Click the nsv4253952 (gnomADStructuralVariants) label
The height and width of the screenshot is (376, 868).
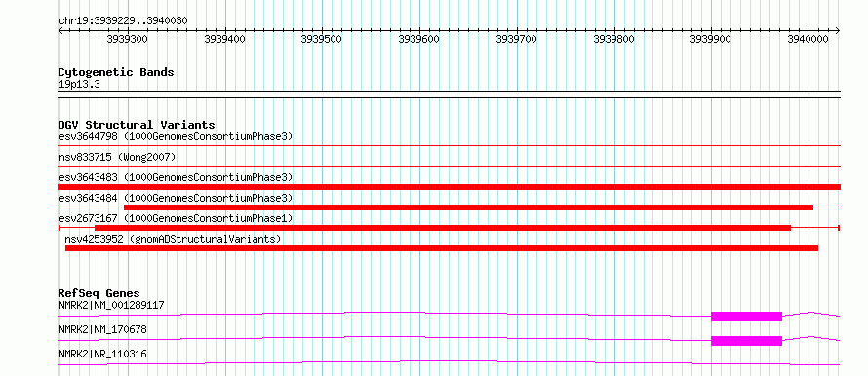pos(174,239)
